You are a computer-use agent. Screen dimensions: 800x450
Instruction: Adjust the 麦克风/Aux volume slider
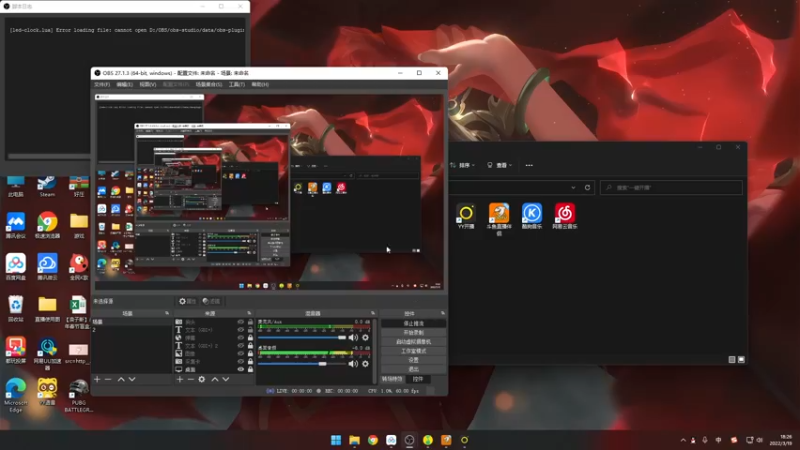click(302, 337)
